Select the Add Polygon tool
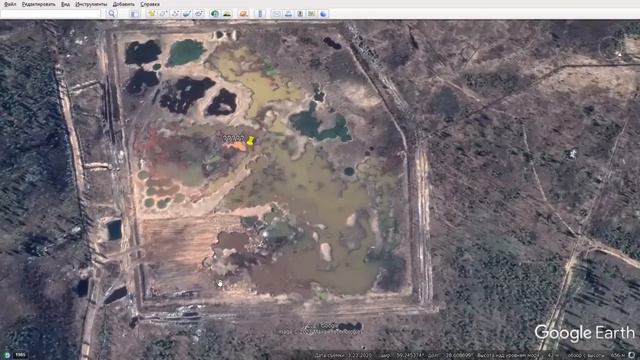 163,13
